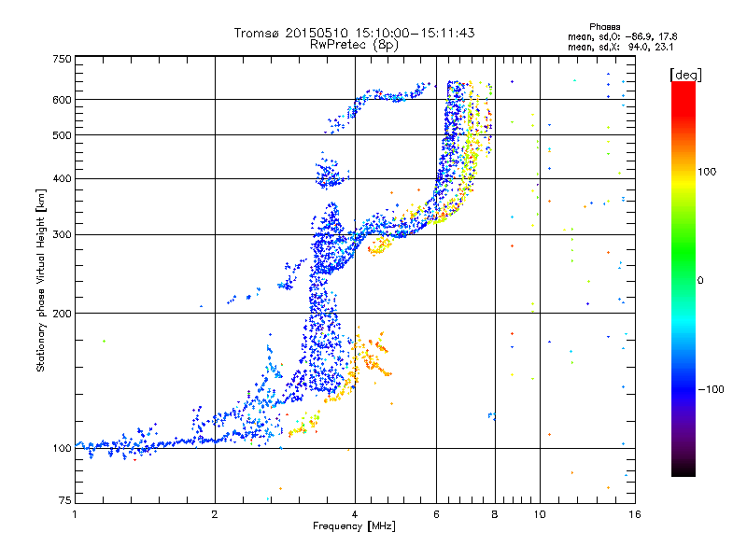Click the 'mean, sd,X: 94.0, 23.1' text
Image resolution: width=747 pixels, height=560 pixels.
620,48
